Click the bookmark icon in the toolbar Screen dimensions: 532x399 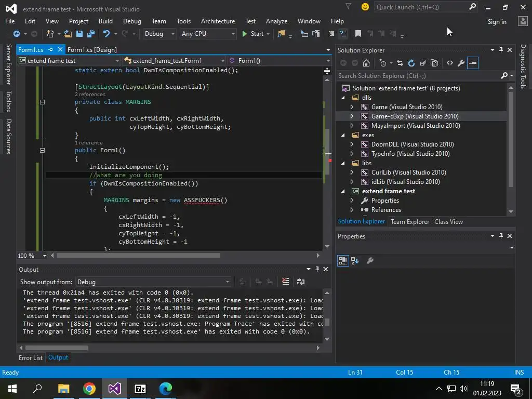click(358, 34)
